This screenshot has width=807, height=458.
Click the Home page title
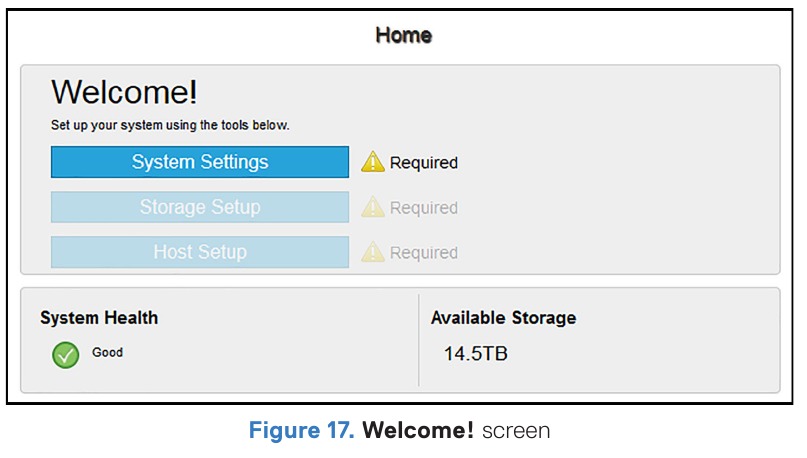(x=403, y=36)
